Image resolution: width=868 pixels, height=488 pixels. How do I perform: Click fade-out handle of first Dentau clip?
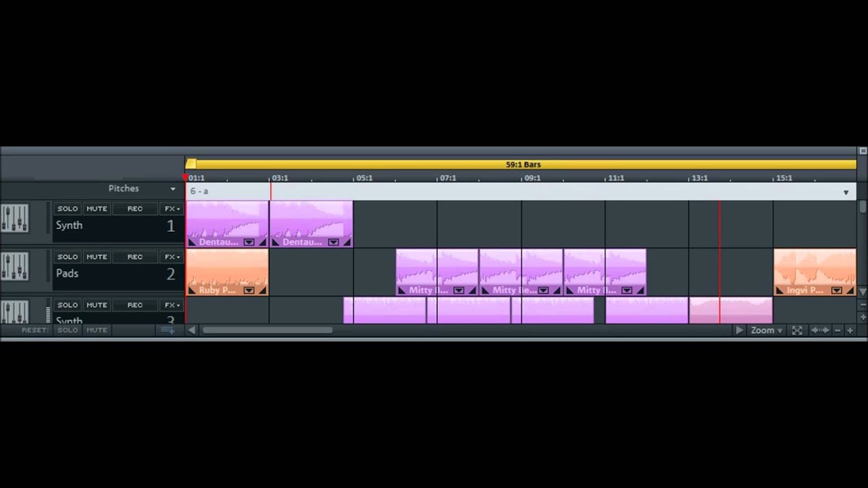tap(263, 242)
